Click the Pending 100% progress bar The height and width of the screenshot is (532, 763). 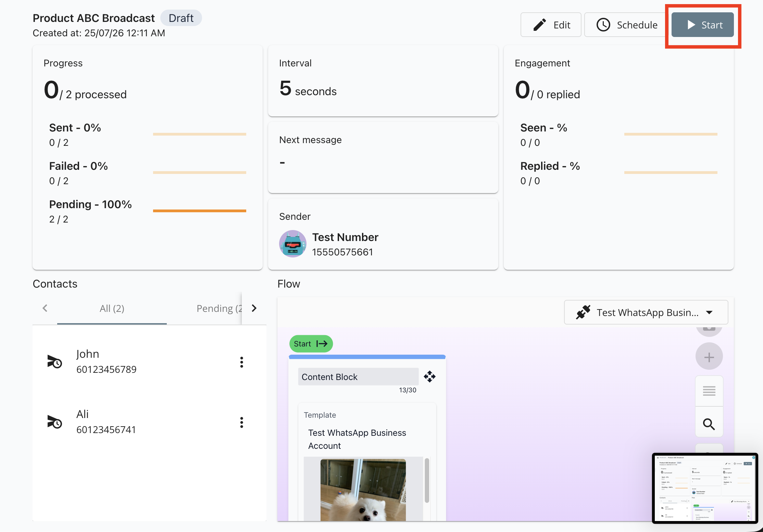point(200,211)
